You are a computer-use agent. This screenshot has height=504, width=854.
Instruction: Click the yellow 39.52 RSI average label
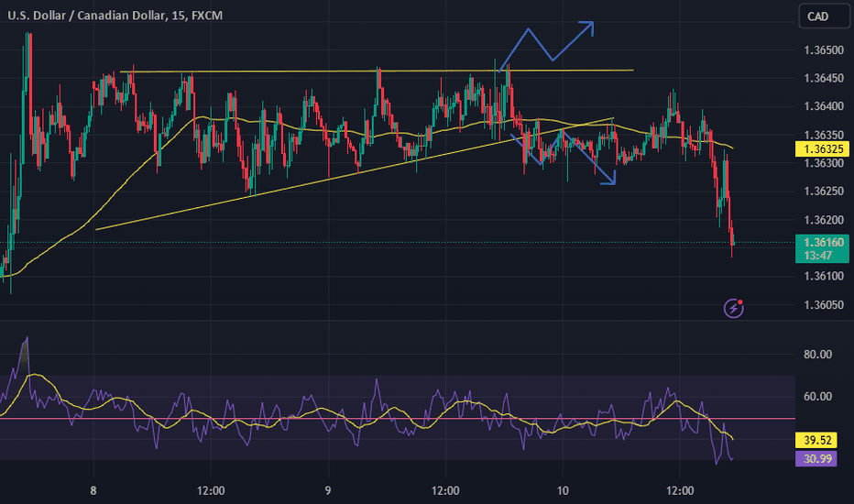(x=816, y=440)
